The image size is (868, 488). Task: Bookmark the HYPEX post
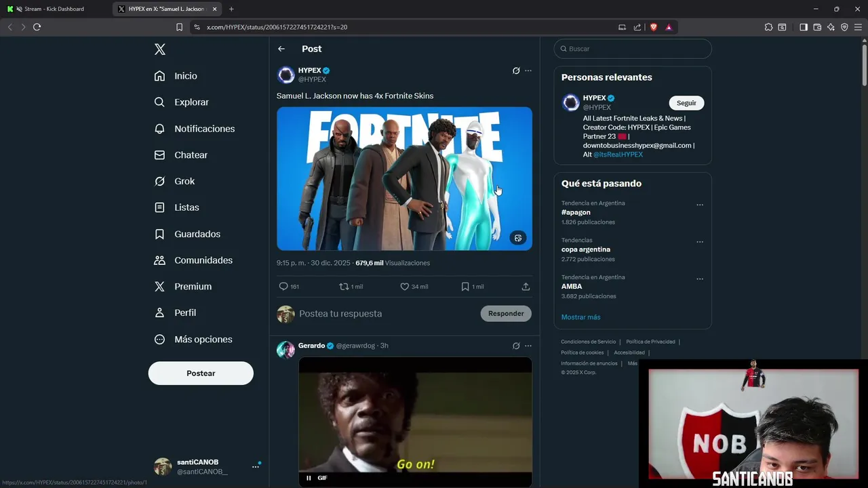click(472, 287)
